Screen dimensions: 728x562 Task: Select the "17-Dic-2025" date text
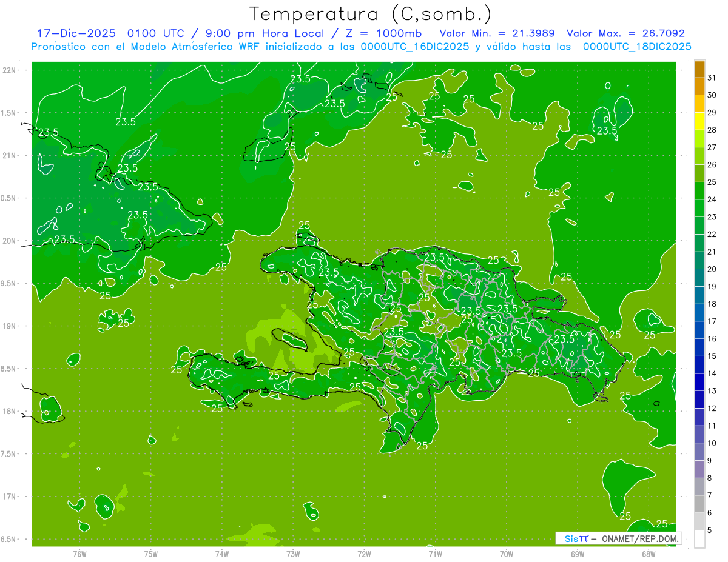[78, 33]
